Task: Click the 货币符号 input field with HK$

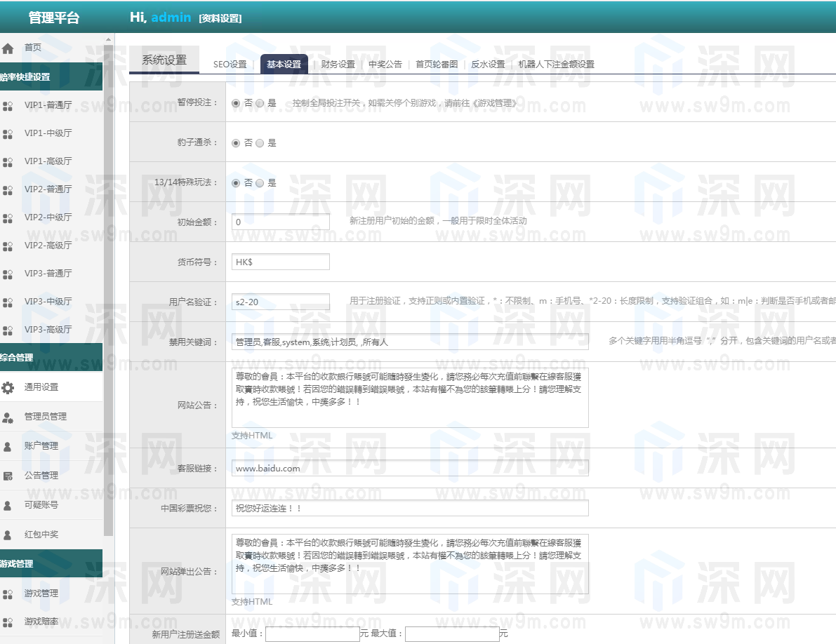Action: tap(281, 262)
